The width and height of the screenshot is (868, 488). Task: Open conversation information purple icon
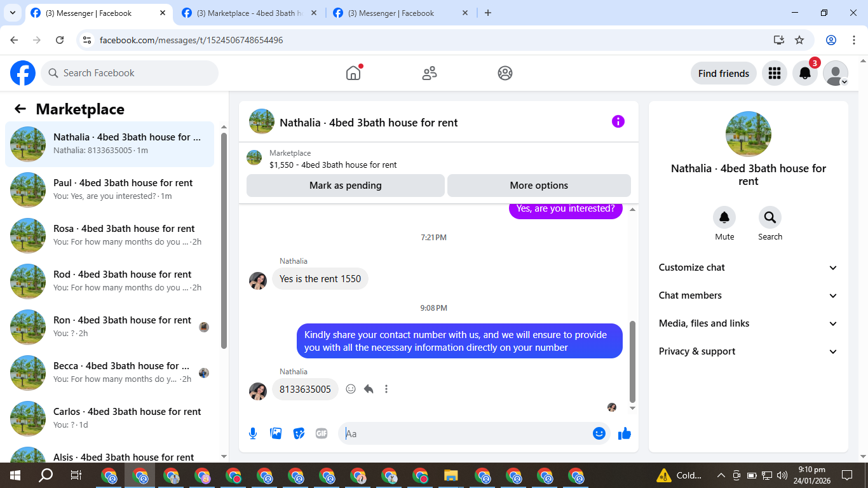[618, 121]
